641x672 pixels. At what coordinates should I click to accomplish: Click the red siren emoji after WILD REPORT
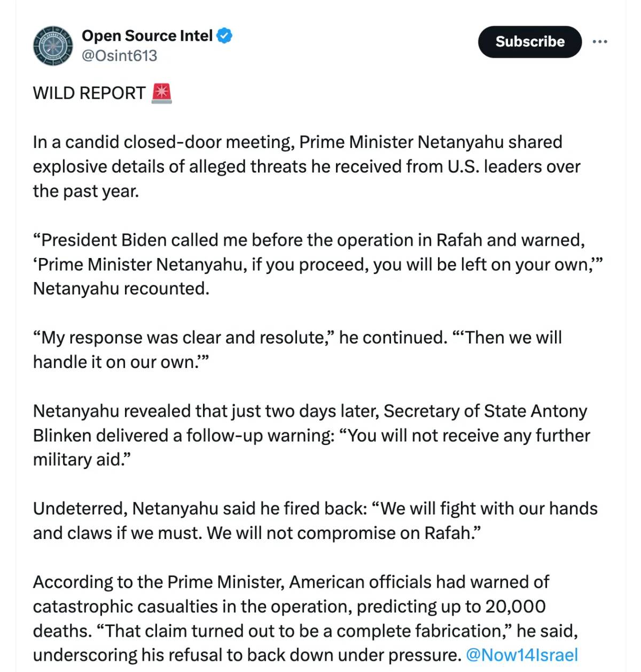tap(161, 93)
